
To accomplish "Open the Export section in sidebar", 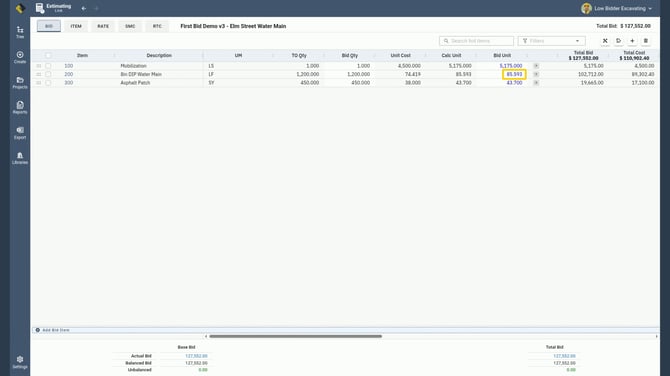I will click(20, 133).
